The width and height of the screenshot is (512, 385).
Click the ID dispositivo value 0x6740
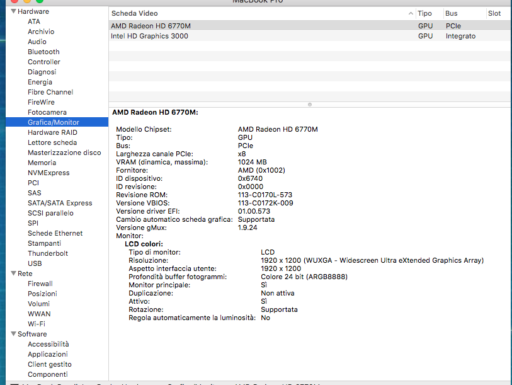250,178
